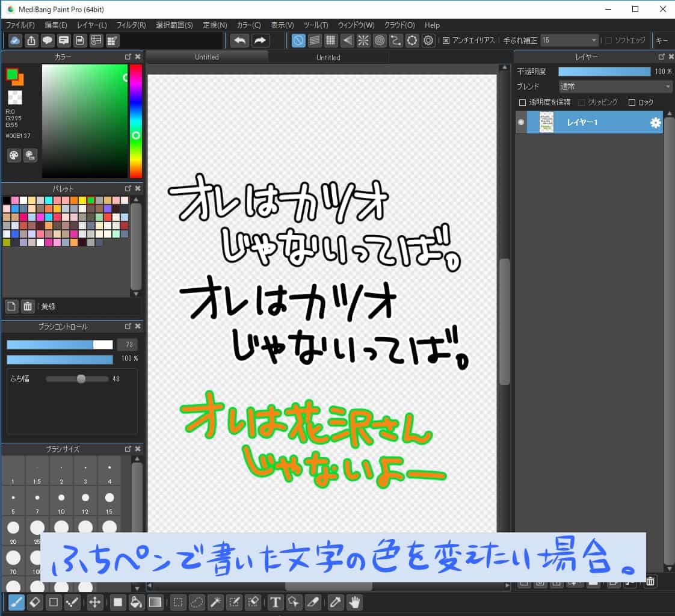The width and height of the screenshot is (675, 616).
Task: Select the shape drawing rectangle tool
Action: click(54, 602)
